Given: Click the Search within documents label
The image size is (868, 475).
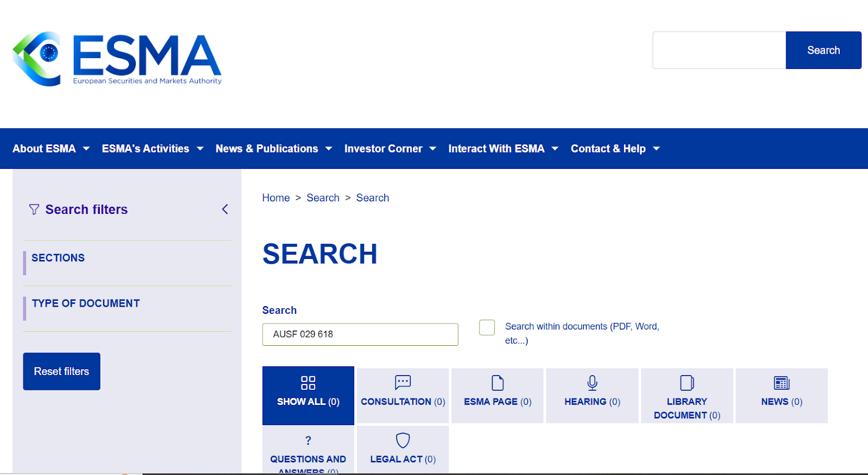Looking at the screenshot, I should tap(582, 333).
